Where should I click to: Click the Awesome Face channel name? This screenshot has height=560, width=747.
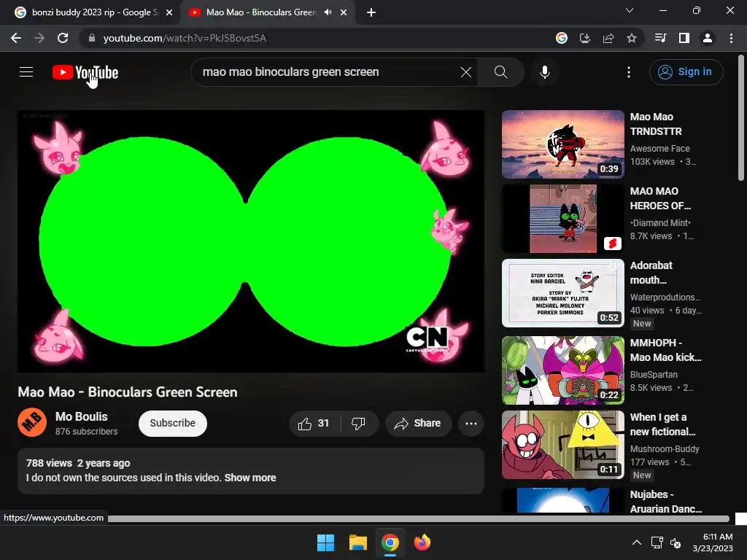pyautogui.click(x=659, y=149)
